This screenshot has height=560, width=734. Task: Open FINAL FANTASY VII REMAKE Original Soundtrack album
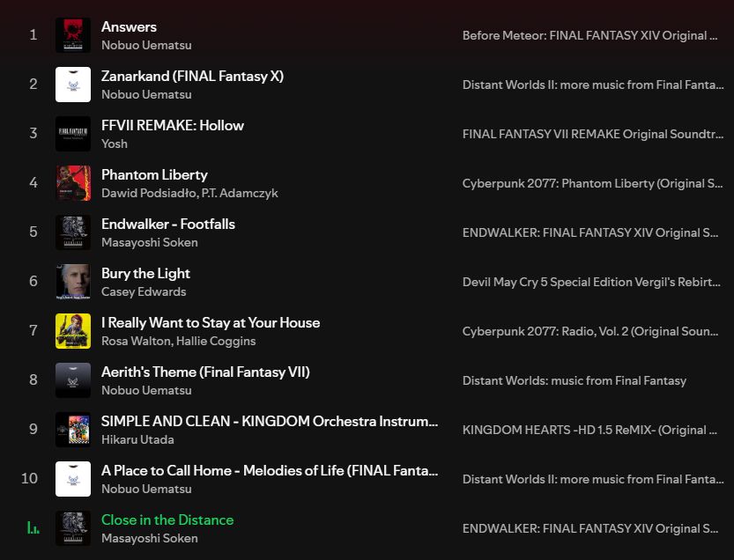[x=593, y=134]
